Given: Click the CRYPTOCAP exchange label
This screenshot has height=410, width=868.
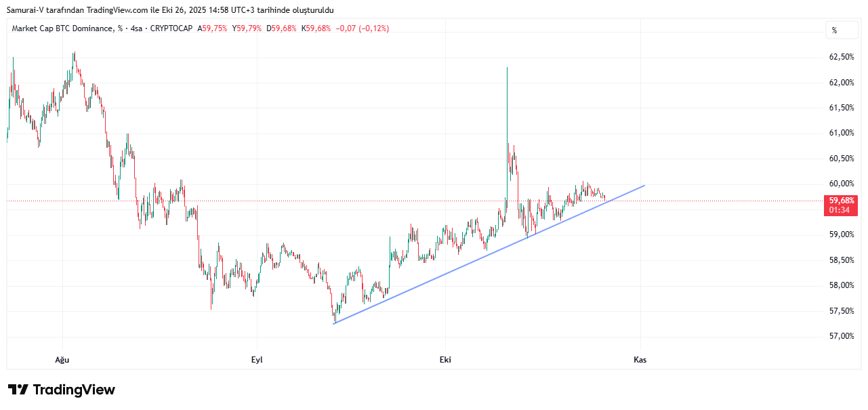Looking at the screenshot, I should click(171, 28).
